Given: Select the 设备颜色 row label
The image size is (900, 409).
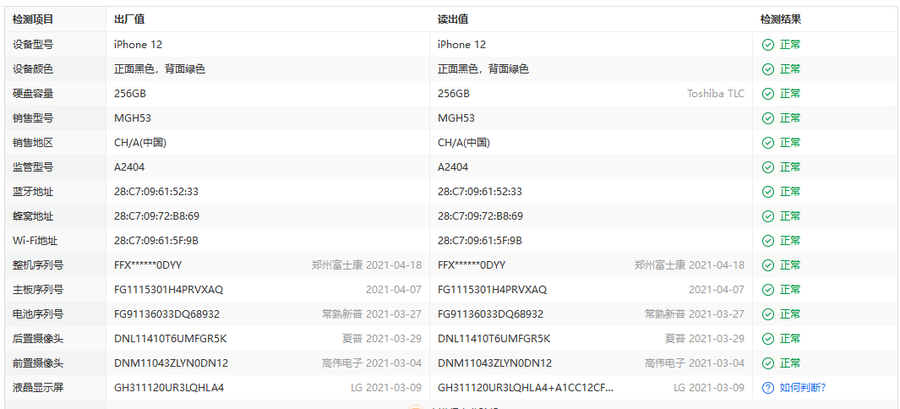Looking at the screenshot, I should click(33, 69).
